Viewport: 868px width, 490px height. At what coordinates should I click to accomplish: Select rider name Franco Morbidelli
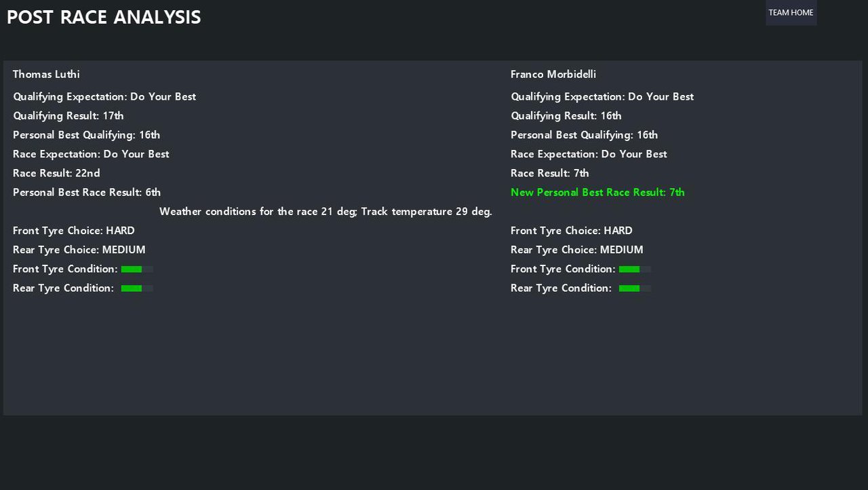(553, 74)
